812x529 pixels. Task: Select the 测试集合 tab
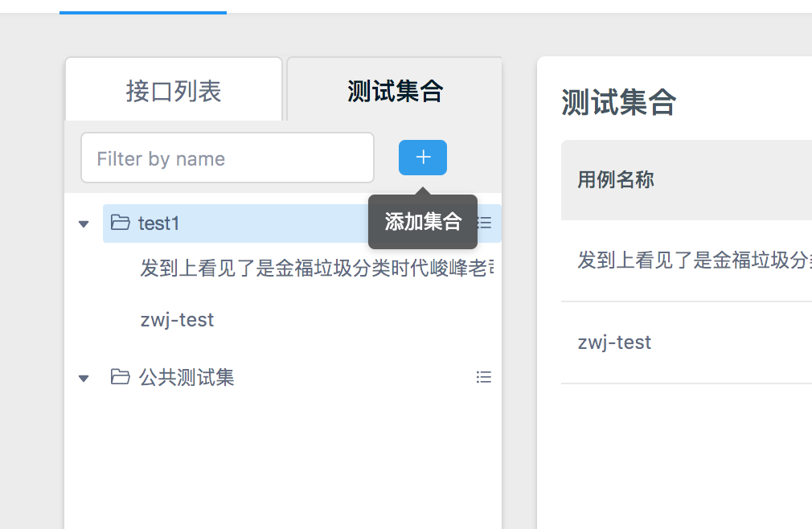(395, 91)
